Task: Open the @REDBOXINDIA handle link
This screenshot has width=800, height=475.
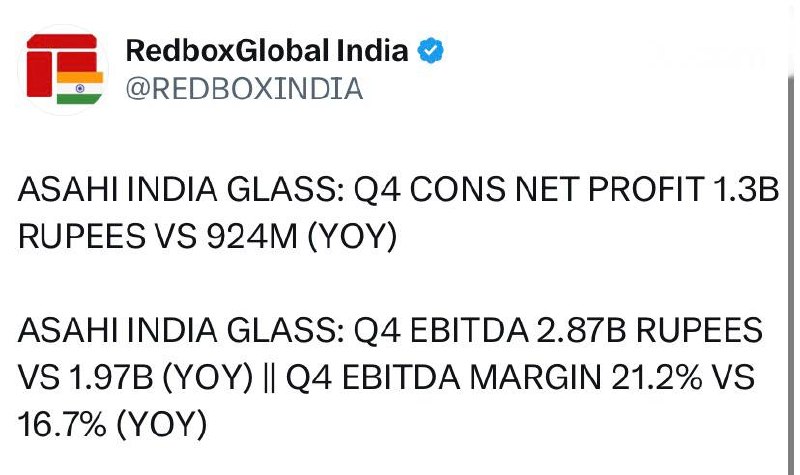Action: pos(244,89)
